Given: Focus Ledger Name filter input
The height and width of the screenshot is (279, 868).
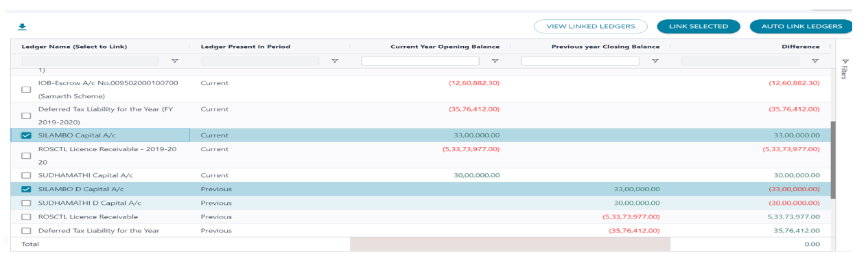Looking at the screenshot, I should pyautogui.click(x=90, y=61).
